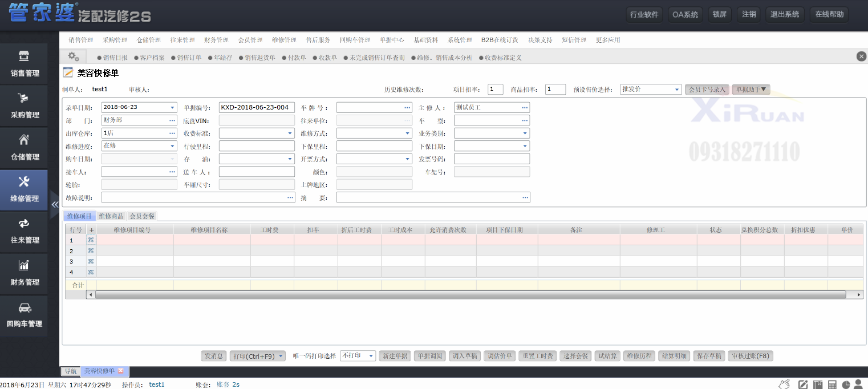This screenshot has width=868, height=389.
Task: Open 仓储管理 warehouse module
Action: [25, 147]
